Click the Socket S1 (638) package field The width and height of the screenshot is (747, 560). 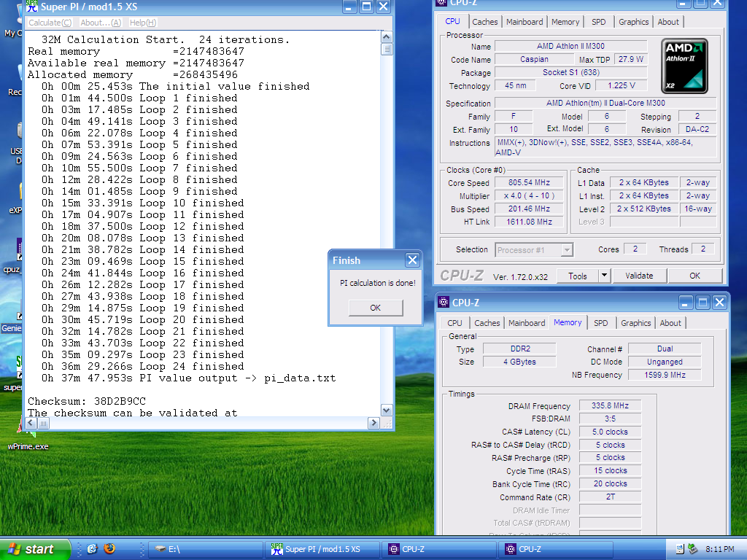(570, 72)
